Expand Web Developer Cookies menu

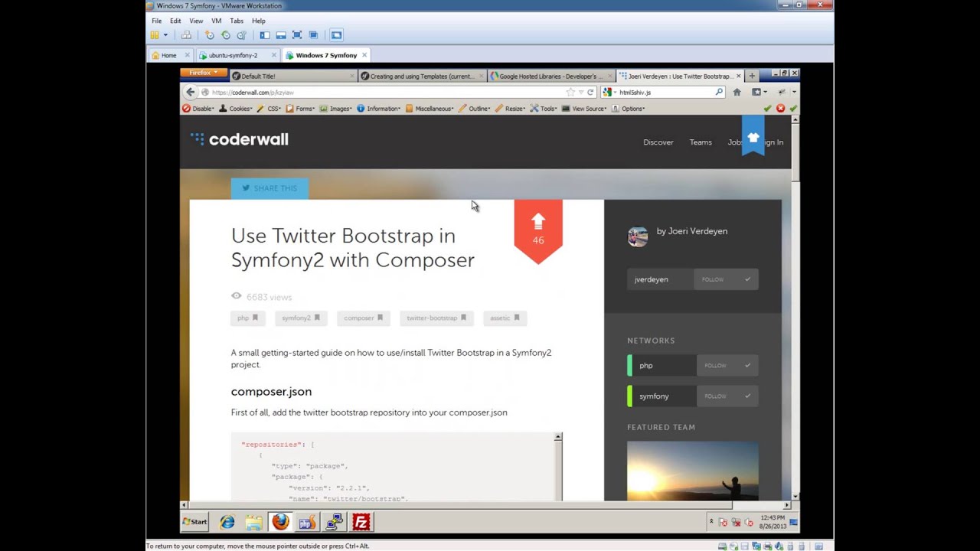click(235, 109)
